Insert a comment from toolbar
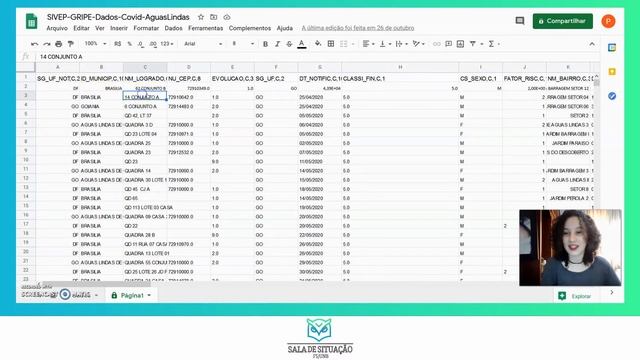The image size is (640, 360). coord(449,44)
